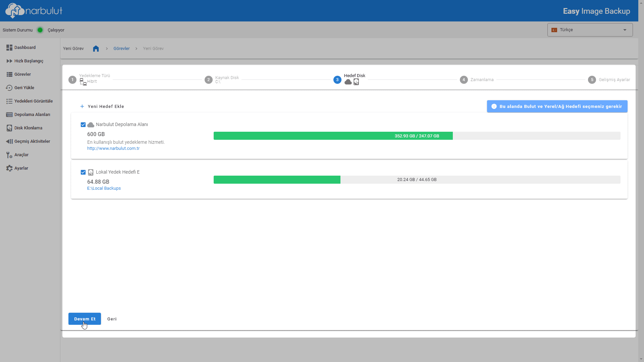Click the Disk Klonlama disk icon

(9, 128)
